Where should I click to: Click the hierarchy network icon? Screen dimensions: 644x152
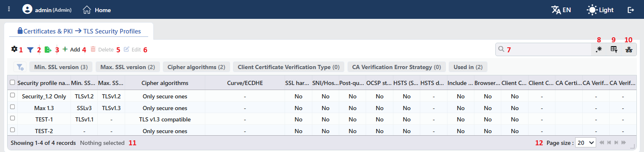(628, 49)
